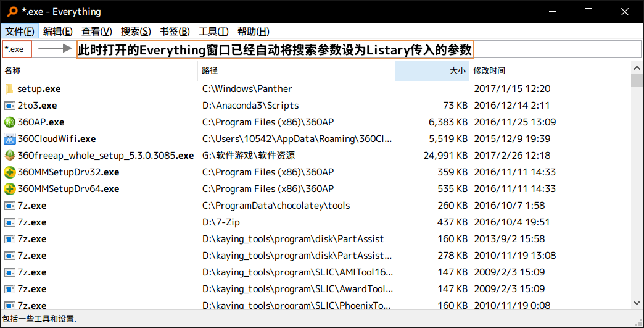644x328 pixels.
Task: Click the 437 KB size value
Action: tap(453, 222)
